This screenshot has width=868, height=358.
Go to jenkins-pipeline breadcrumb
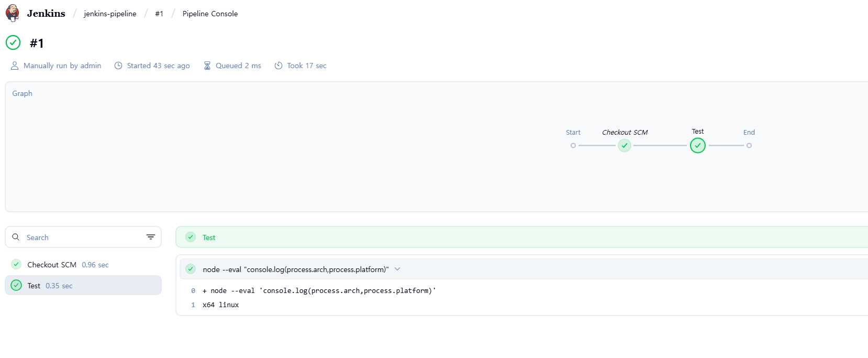click(110, 14)
